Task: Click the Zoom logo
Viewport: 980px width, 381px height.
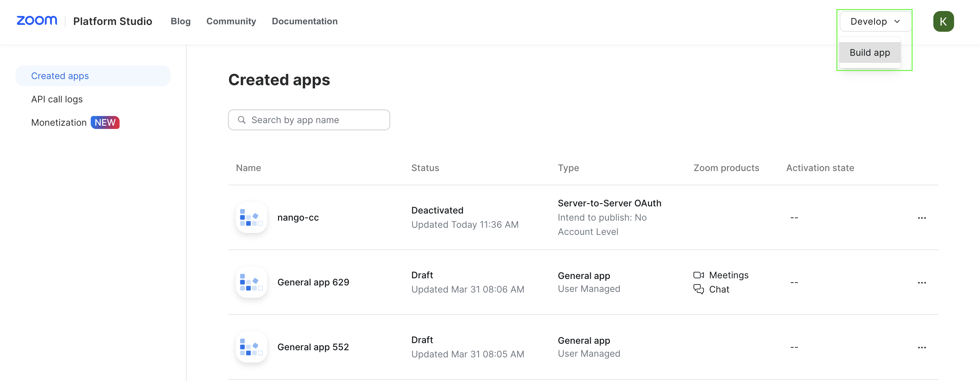Action: 37,20
